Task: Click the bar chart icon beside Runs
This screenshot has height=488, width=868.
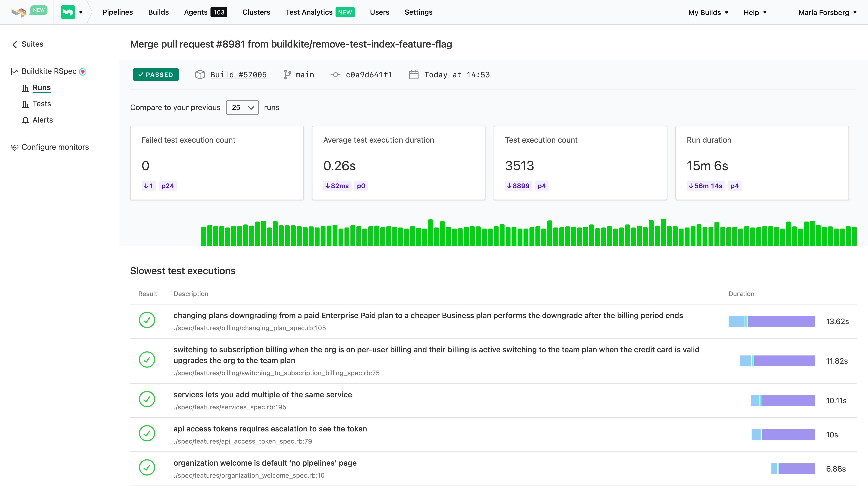Action: click(25, 88)
